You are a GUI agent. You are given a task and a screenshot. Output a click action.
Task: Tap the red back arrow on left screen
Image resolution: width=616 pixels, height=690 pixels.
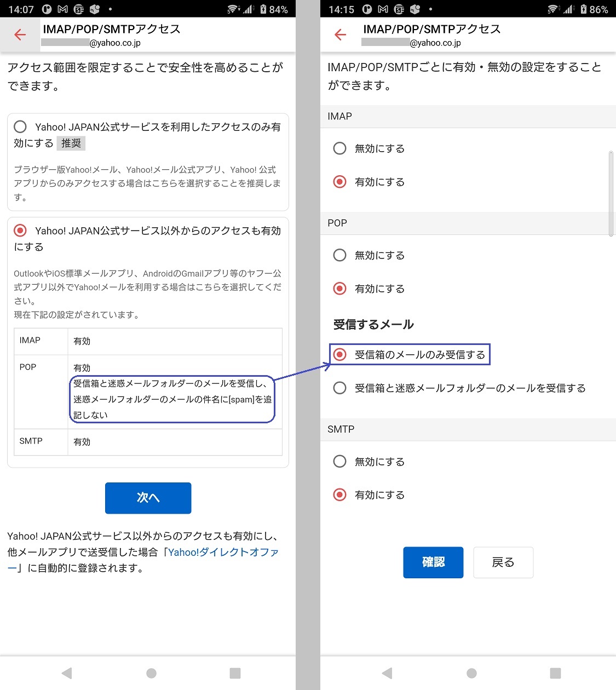point(20,35)
